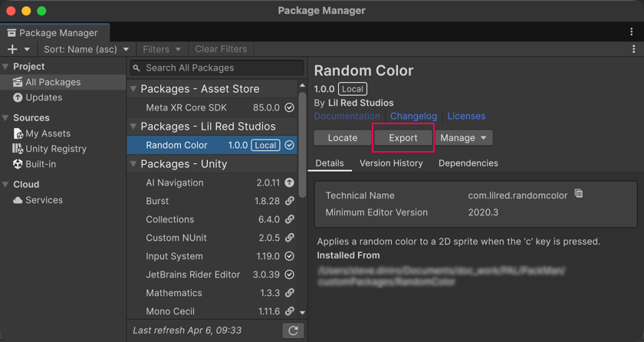Copy the technical name com.lilred.randomcolor
The width and height of the screenshot is (644, 342).
(x=579, y=193)
